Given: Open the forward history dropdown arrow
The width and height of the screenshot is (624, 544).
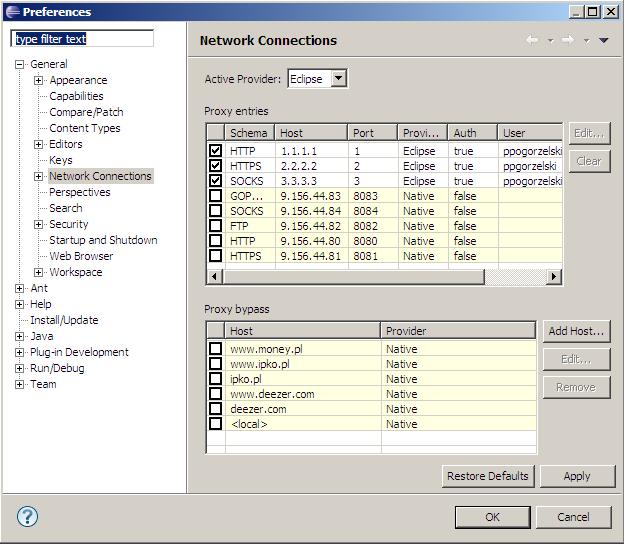Looking at the screenshot, I should click(586, 41).
